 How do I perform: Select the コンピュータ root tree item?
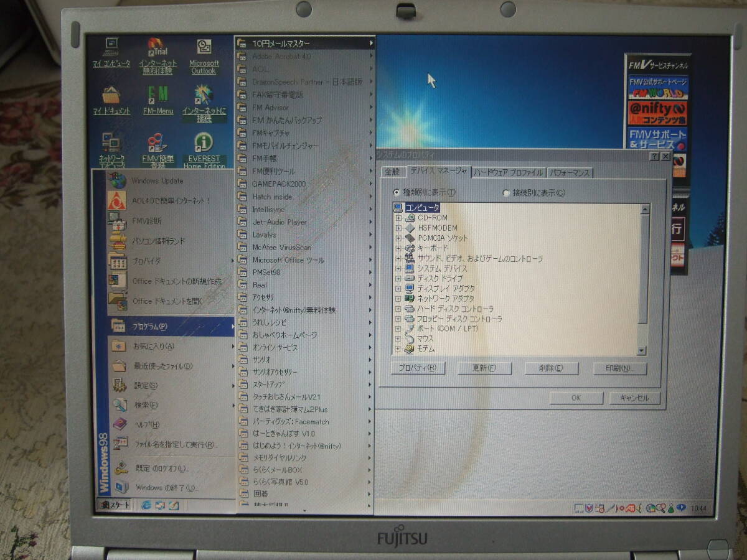pyautogui.click(x=422, y=208)
